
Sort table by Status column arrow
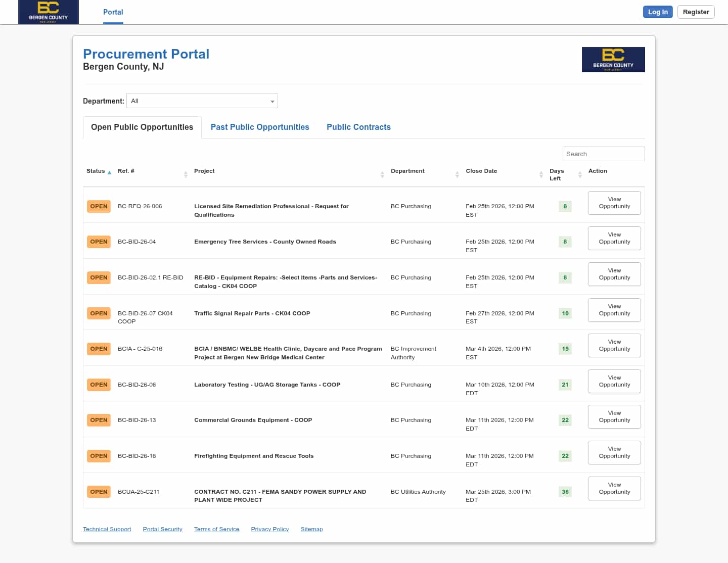click(x=109, y=172)
